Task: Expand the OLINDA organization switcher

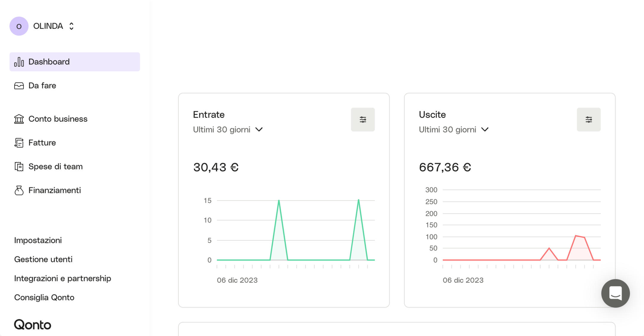Action: [71, 26]
